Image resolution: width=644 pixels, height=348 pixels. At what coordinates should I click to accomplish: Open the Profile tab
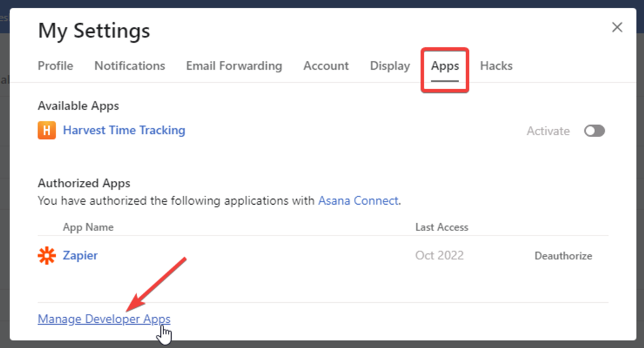[55, 66]
